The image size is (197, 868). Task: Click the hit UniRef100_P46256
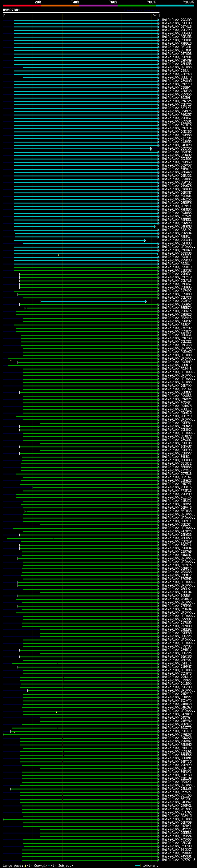(x=177, y=200)
